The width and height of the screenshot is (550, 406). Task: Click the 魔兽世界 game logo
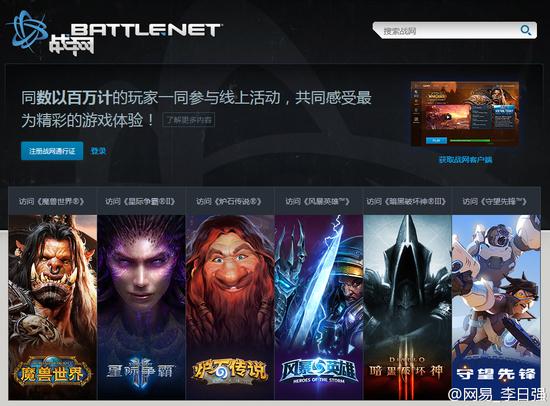tap(53, 372)
